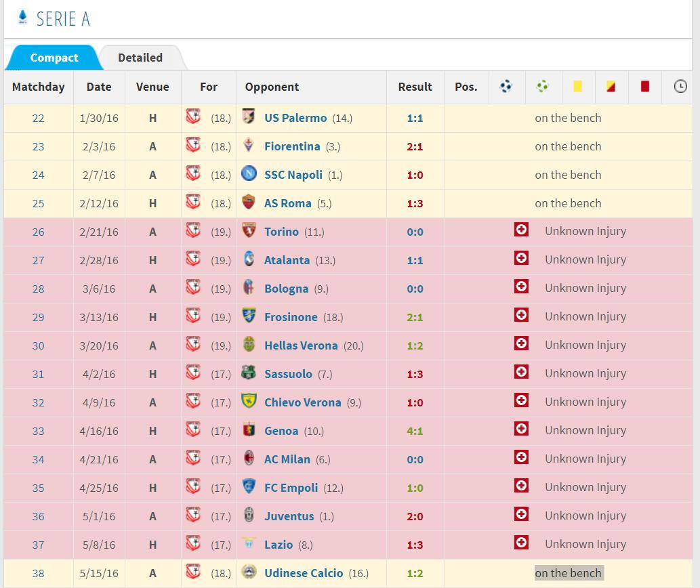The width and height of the screenshot is (700, 588).
Task: Click the Bologna crest icon
Action: pyautogui.click(x=249, y=287)
